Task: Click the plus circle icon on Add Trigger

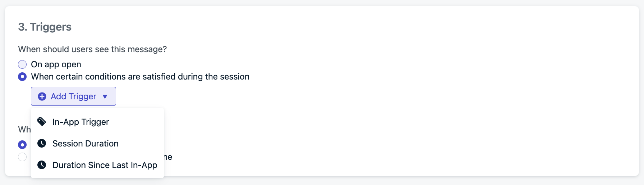Action: pyautogui.click(x=42, y=96)
